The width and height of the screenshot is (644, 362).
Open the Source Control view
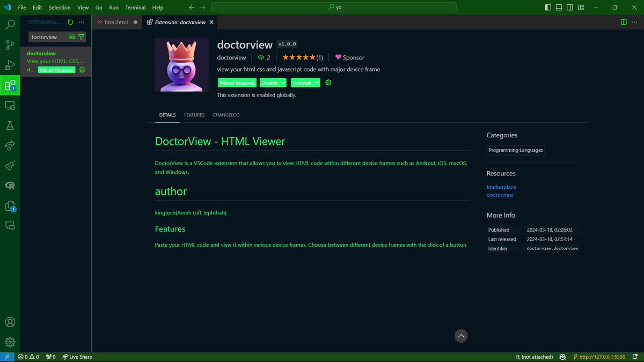[x=10, y=45]
